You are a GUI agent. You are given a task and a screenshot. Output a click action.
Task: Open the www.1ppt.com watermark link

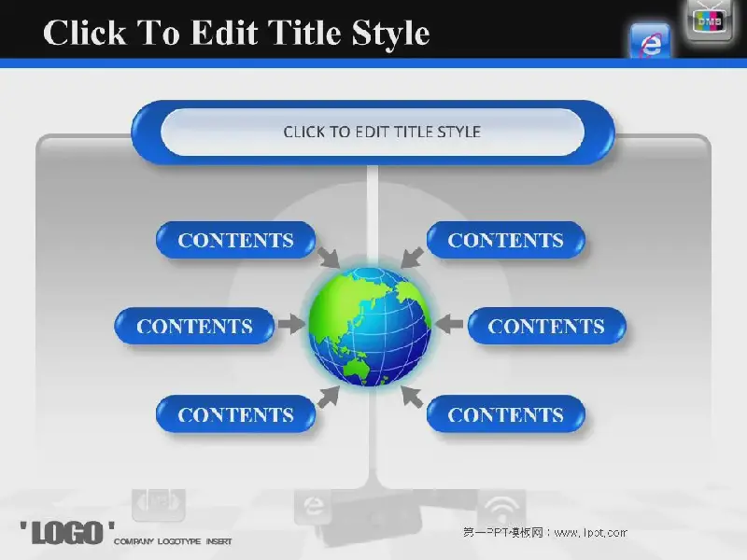coord(544,533)
